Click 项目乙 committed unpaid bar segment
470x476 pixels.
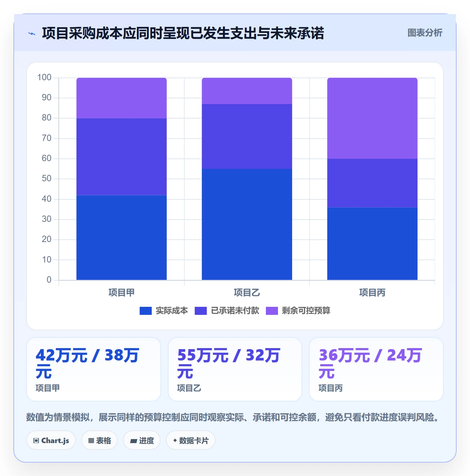(247, 137)
